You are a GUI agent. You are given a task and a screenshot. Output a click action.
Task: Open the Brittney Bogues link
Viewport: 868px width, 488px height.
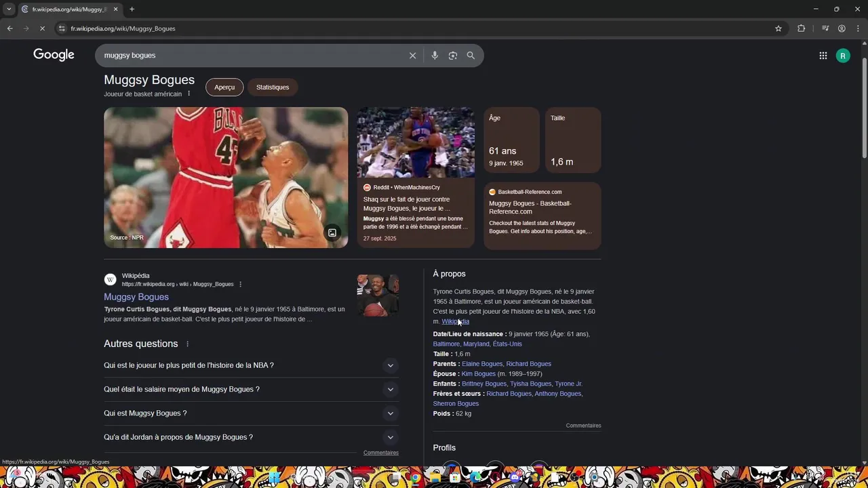(484, 384)
